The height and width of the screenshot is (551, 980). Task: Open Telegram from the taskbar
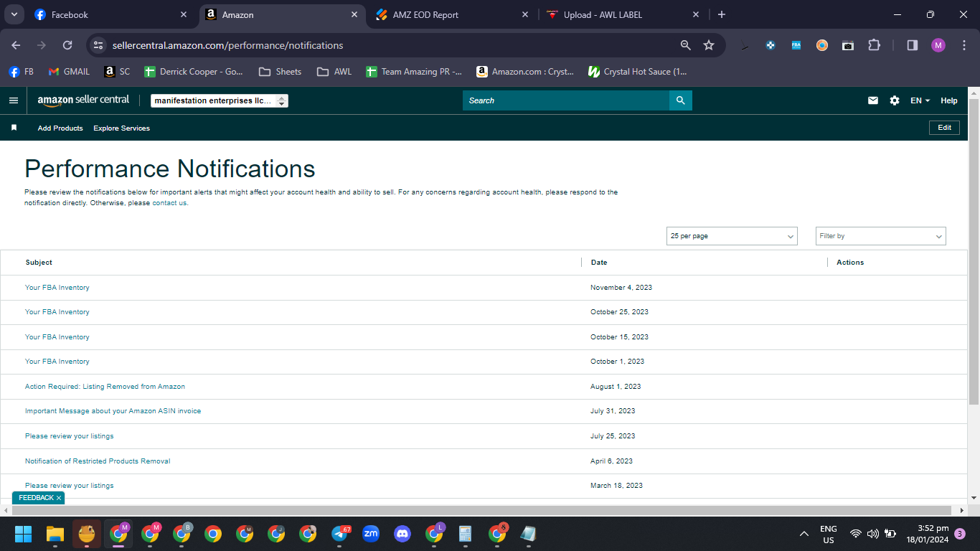tap(340, 534)
